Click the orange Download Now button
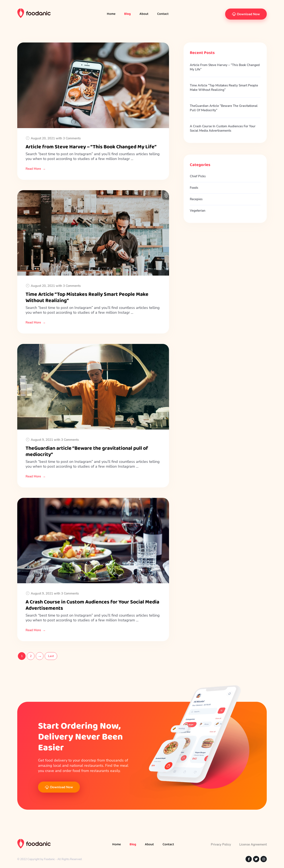This screenshot has height=868, width=284. click(x=59, y=787)
